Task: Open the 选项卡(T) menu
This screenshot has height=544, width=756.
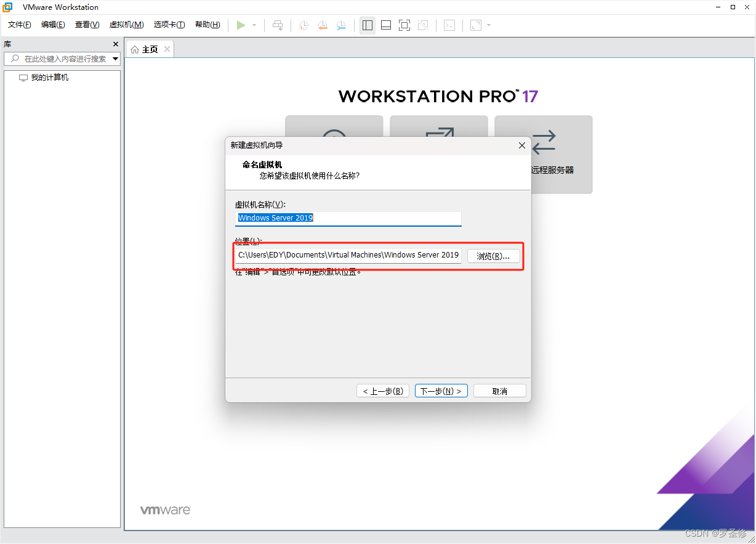Action: 169,25
